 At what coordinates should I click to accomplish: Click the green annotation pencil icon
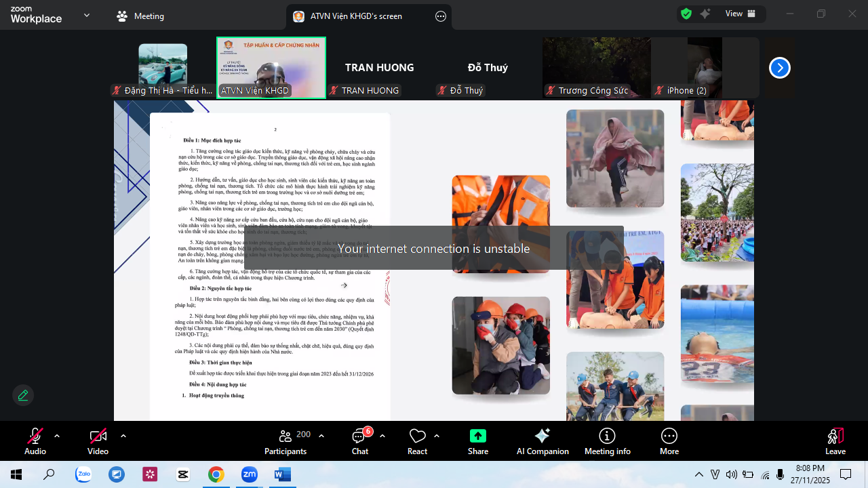point(23,395)
